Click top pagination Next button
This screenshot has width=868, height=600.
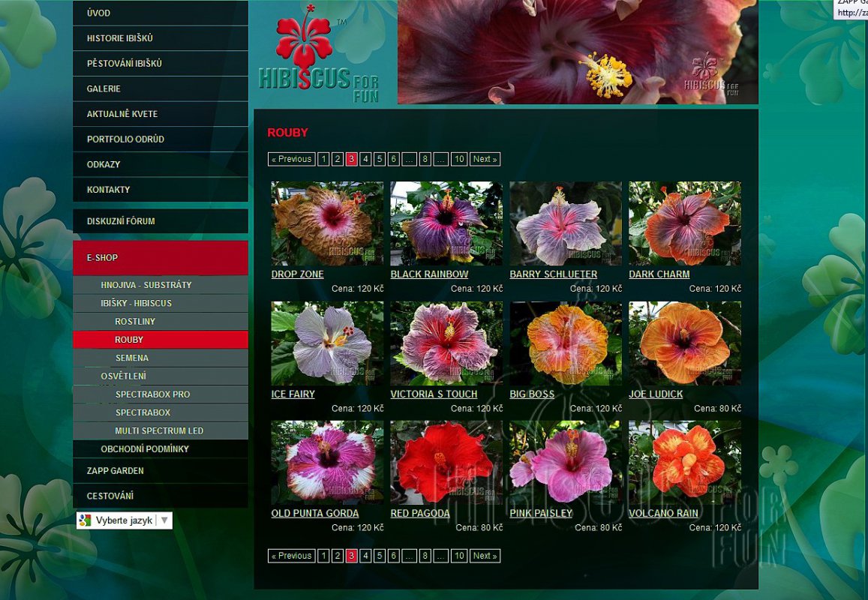pyautogui.click(x=485, y=160)
